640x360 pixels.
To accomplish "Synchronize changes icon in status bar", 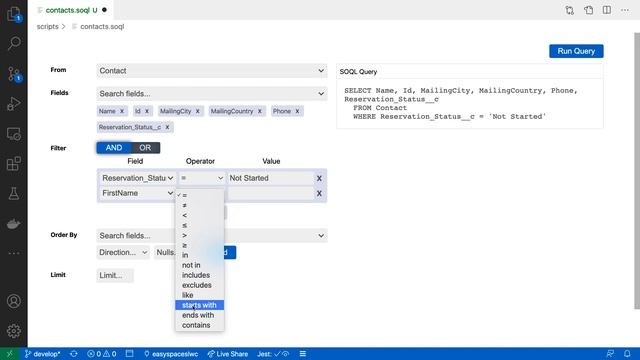I will pos(74,354).
